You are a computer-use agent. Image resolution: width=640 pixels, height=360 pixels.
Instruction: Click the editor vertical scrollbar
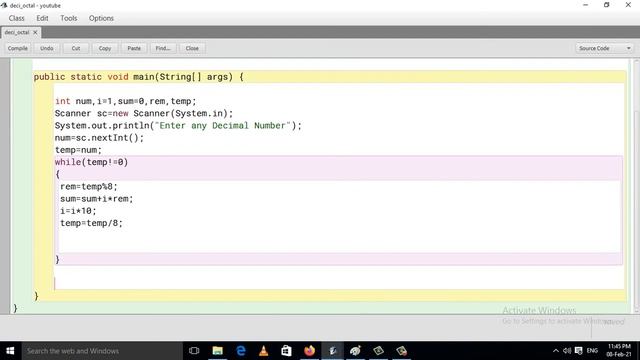pos(636,186)
